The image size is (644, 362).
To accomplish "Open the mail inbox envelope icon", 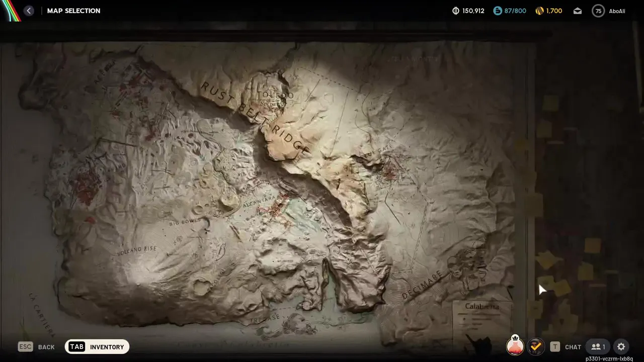I will pos(578,11).
